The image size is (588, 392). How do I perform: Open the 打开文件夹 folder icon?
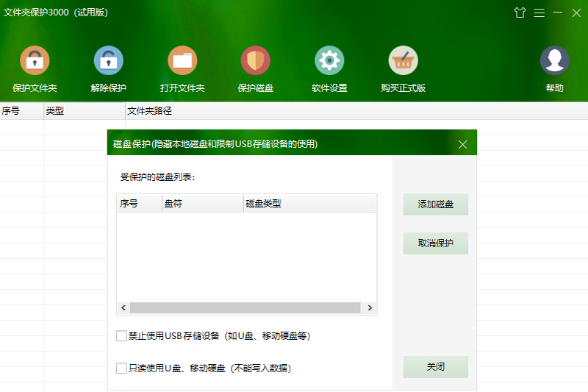(182, 60)
